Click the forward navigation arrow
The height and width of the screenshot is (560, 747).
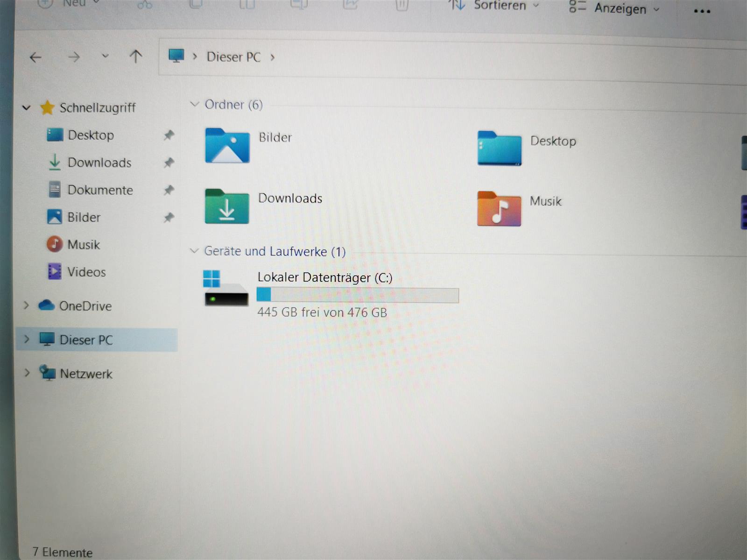pyautogui.click(x=74, y=57)
